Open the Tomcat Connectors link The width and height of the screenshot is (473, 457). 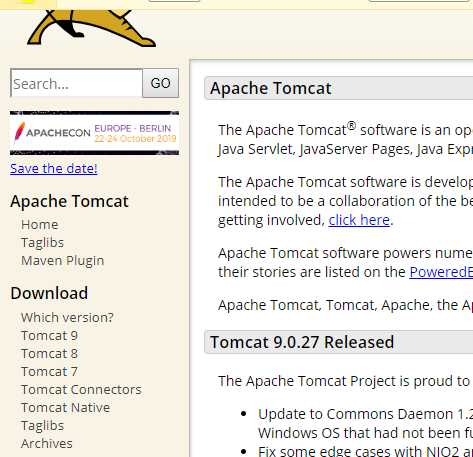click(x=81, y=389)
